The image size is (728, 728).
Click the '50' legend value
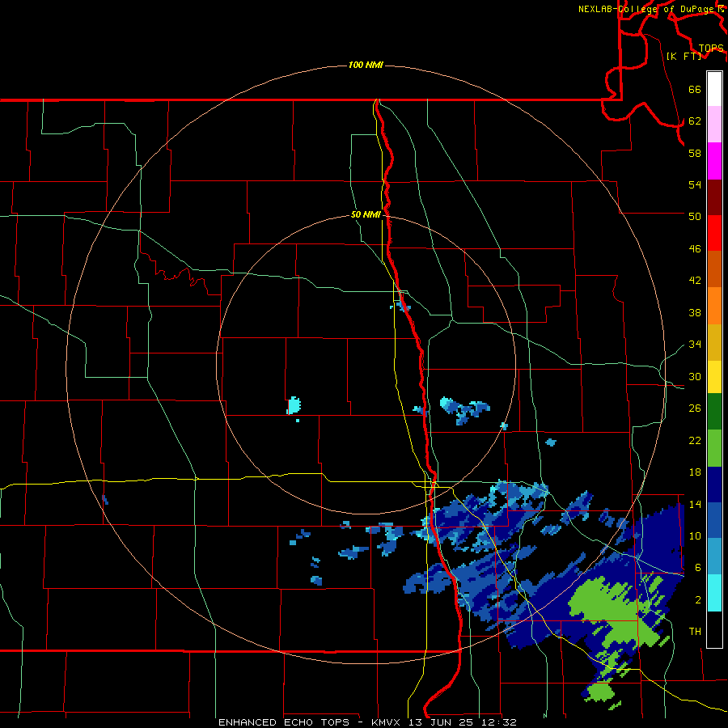coord(695,216)
